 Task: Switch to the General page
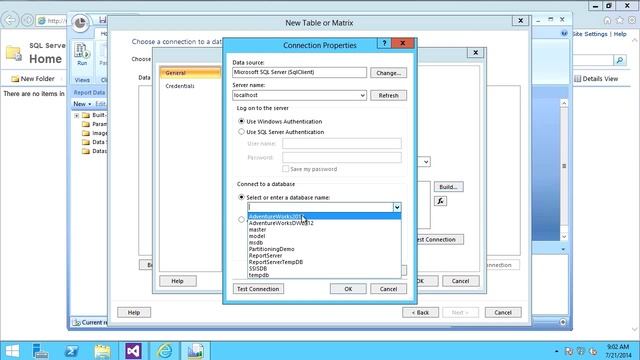coord(190,73)
